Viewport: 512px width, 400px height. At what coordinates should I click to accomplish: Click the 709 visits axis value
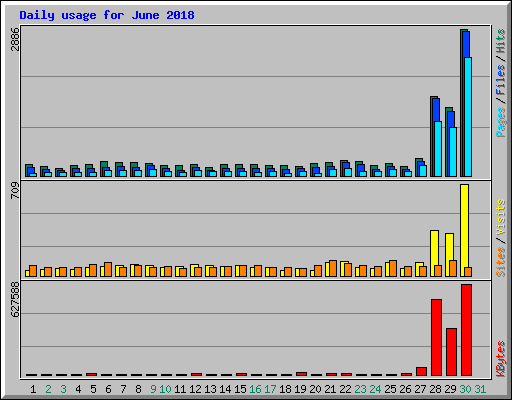15,191
